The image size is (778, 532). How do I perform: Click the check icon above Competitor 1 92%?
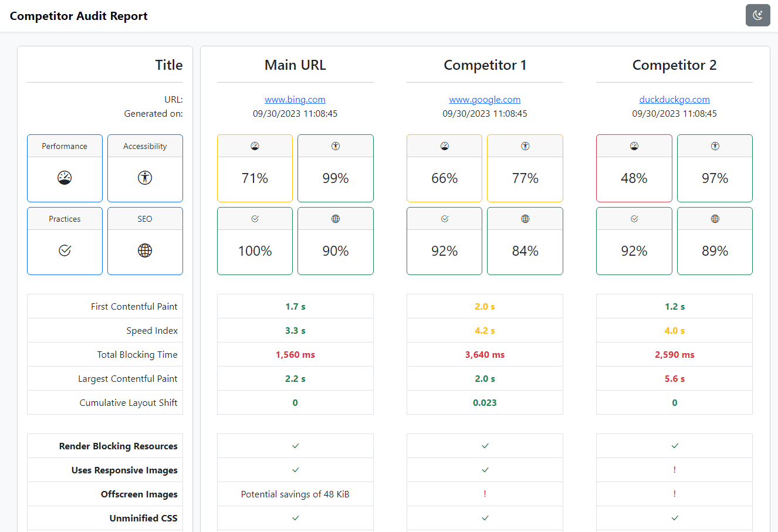pos(445,219)
